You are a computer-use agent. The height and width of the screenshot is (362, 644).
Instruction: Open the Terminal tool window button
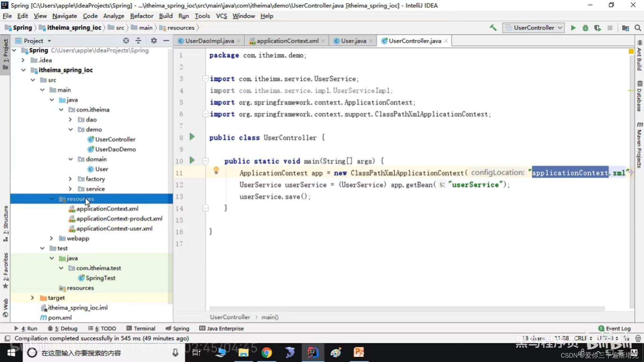[141, 328]
